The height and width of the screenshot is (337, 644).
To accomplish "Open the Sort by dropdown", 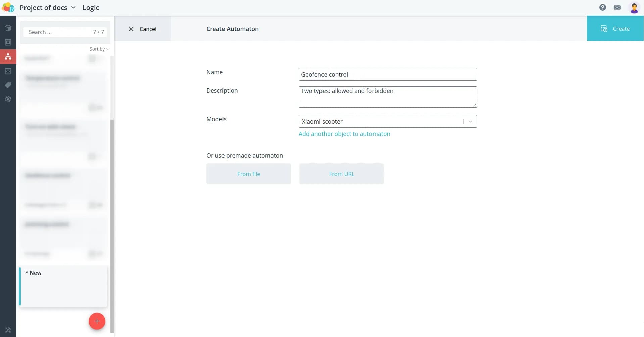I will point(99,49).
